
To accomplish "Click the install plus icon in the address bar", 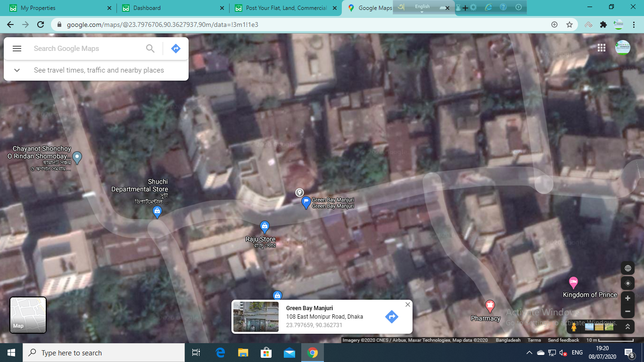I will point(554,25).
